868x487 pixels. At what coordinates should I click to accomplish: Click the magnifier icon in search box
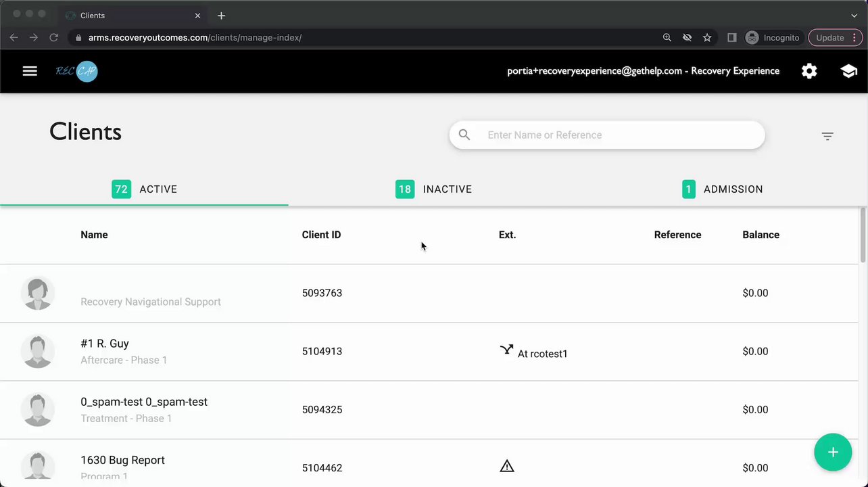pyautogui.click(x=464, y=135)
